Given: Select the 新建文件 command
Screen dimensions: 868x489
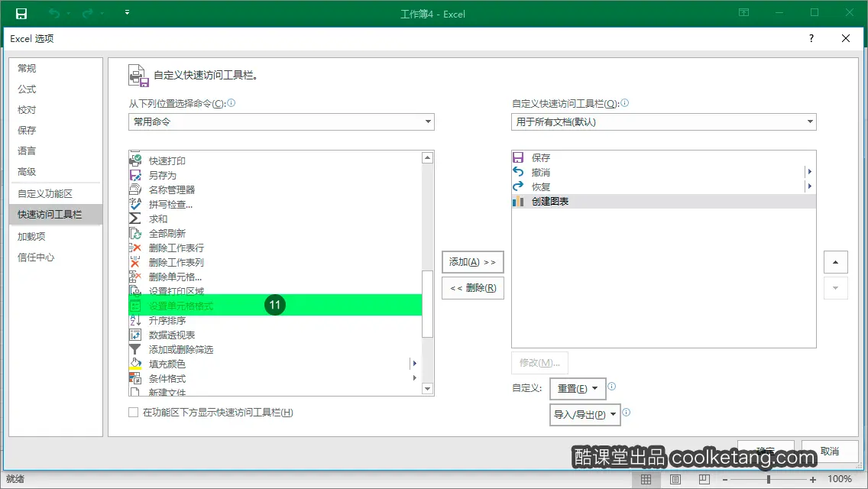Looking at the screenshot, I should pos(274,391).
